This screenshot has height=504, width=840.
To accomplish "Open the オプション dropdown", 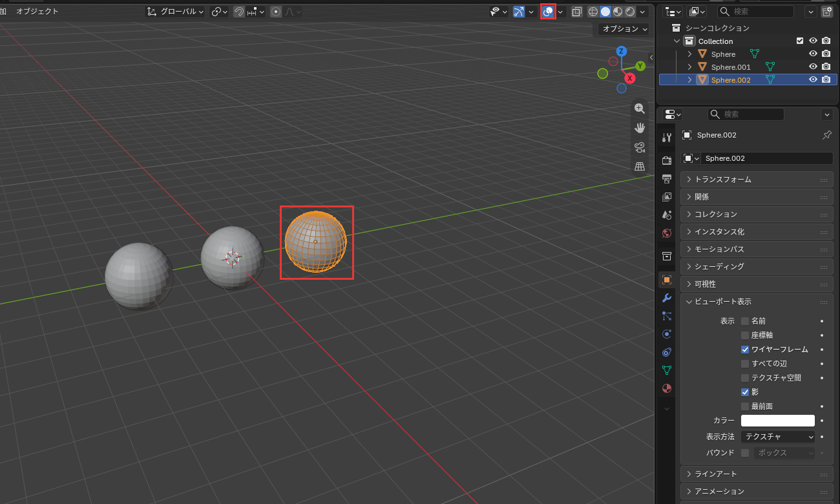I will coord(625,29).
